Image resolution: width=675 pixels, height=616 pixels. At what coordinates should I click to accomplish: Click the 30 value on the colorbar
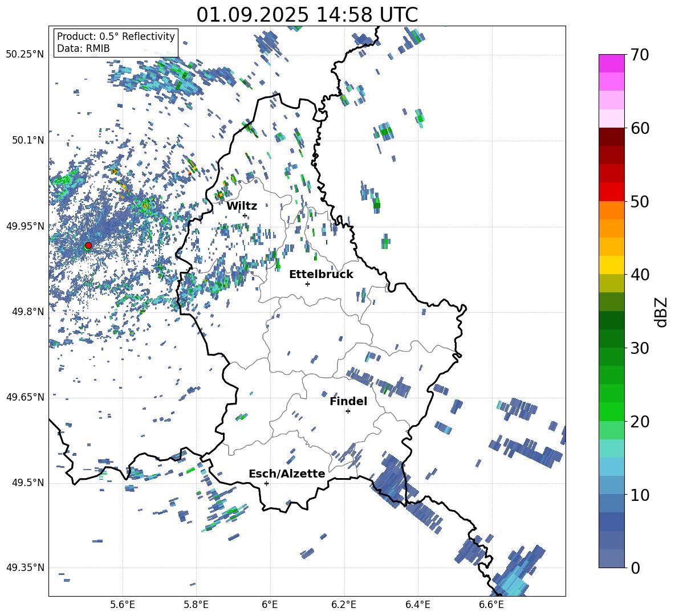click(640, 348)
